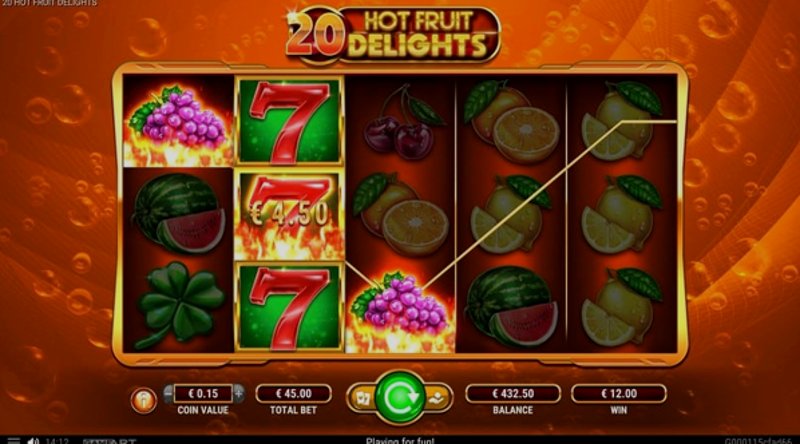
Task: Click the flaming 7 showing € 4.50
Action: pyautogui.click(x=289, y=215)
